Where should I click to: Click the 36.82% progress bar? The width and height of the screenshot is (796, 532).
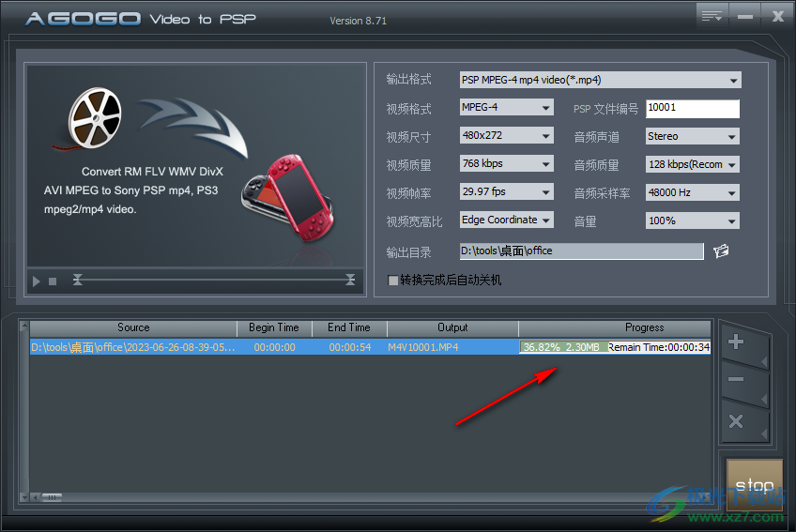[x=615, y=347]
